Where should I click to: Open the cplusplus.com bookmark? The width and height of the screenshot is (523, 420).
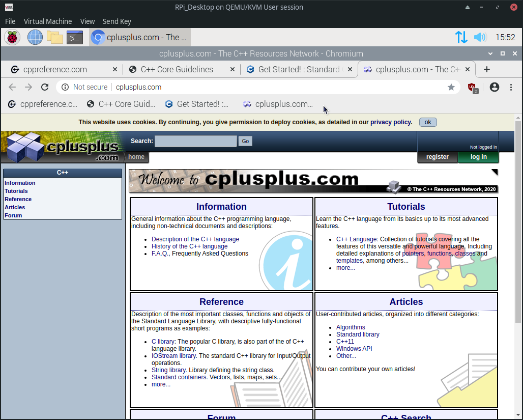(278, 104)
